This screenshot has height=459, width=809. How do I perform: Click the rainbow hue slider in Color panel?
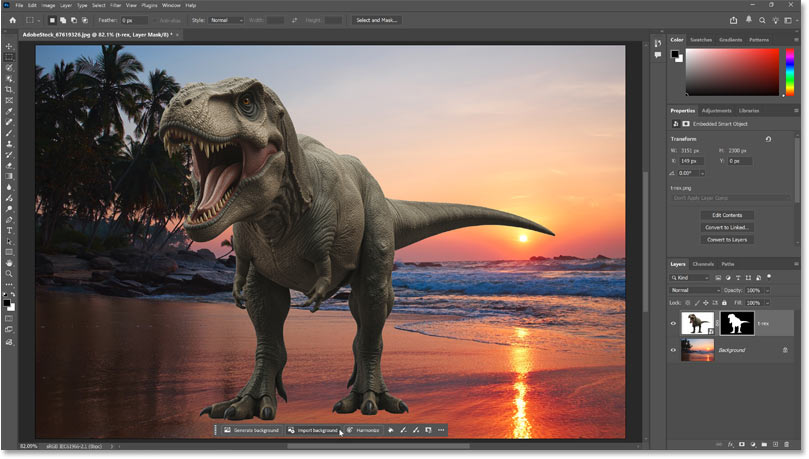788,71
